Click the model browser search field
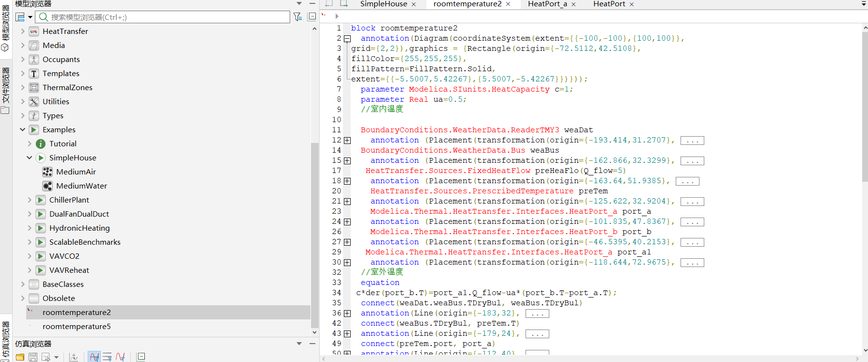Image resolution: width=868 pixels, height=362 pixels. [x=163, y=17]
